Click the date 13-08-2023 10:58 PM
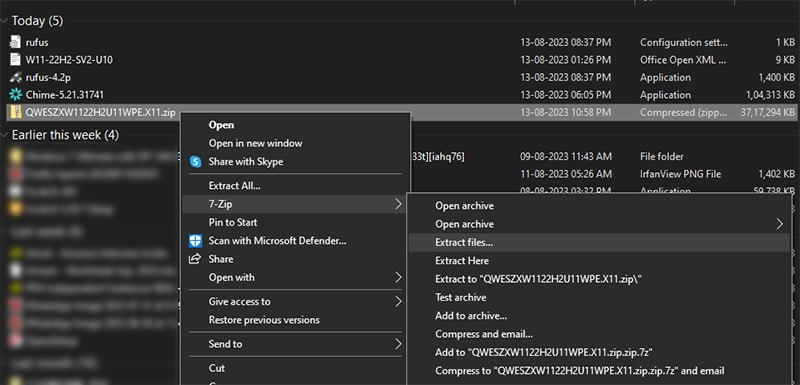800x385 pixels. [x=565, y=112]
